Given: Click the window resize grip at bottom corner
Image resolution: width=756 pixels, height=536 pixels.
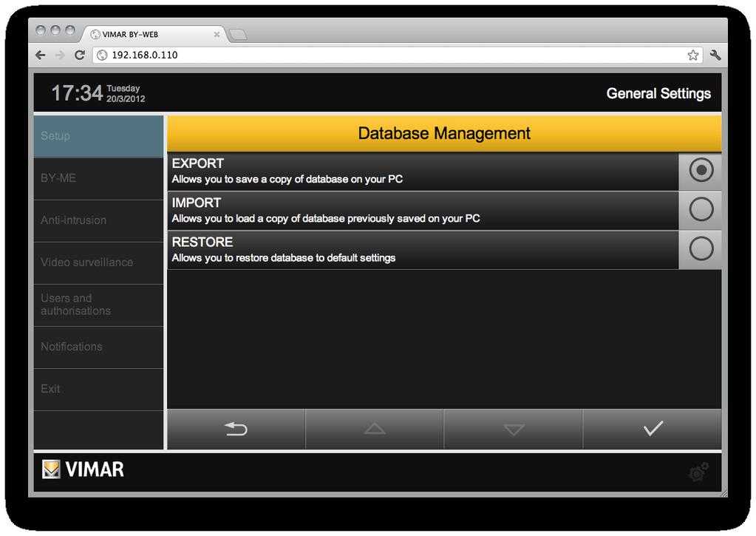Looking at the screenshot, I should click(x=723, y=492).
